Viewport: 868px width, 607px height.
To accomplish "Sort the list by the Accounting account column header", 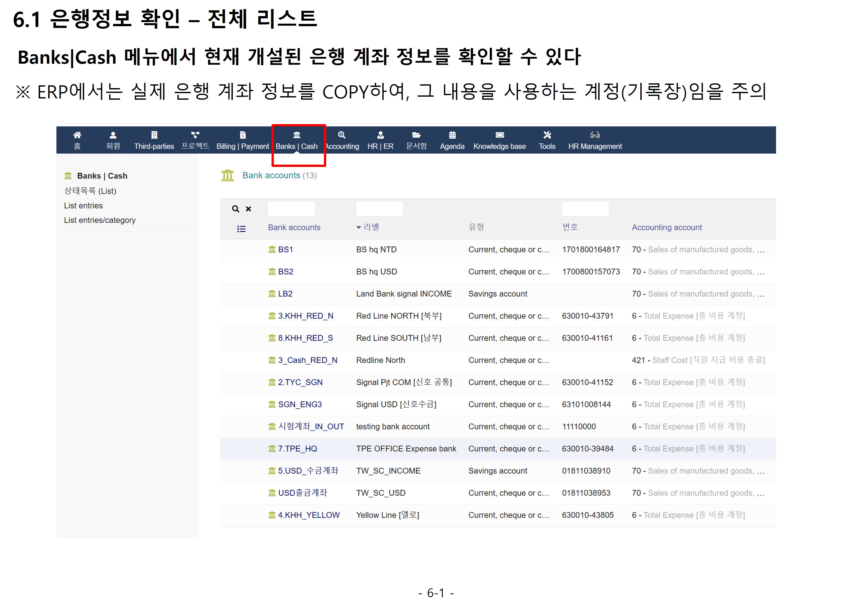I will coord(666,228).
